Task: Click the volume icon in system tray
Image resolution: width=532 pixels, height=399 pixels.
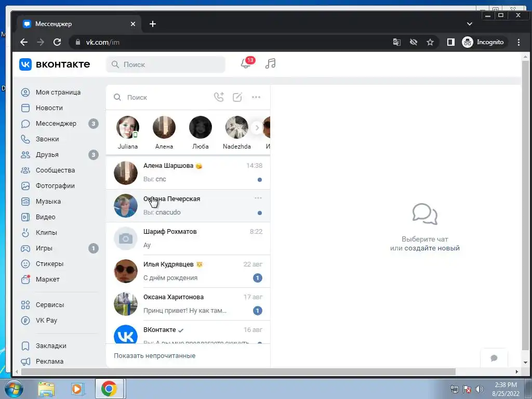Action: click(x=480, y=389)
